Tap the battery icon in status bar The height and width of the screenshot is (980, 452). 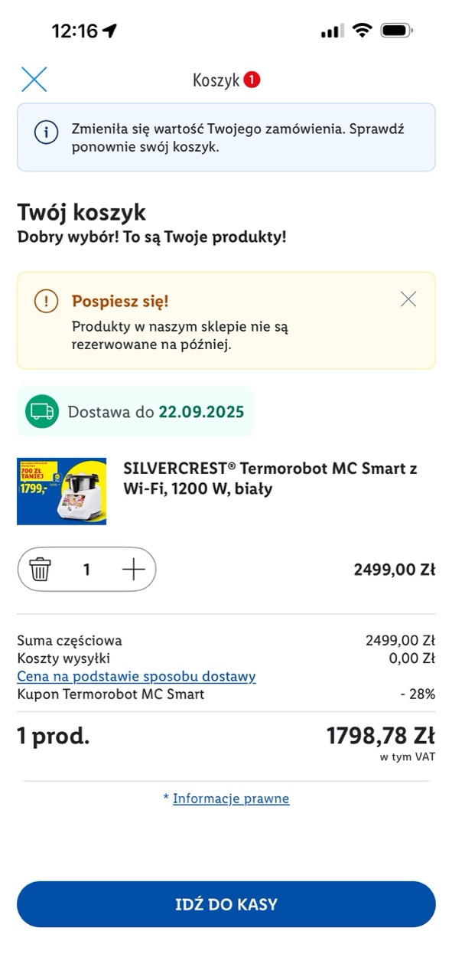coord(397,31)
